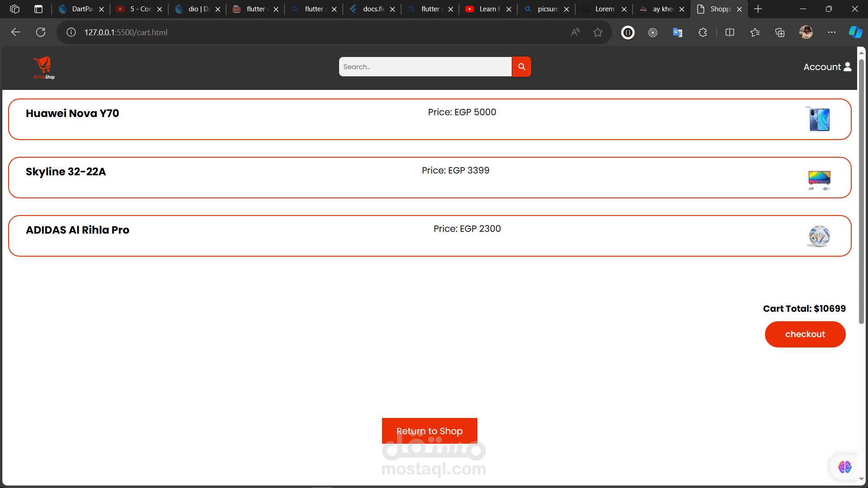Open Settings and more menu
The height and width of the screenshot is (488, 868).
[832, 33]
